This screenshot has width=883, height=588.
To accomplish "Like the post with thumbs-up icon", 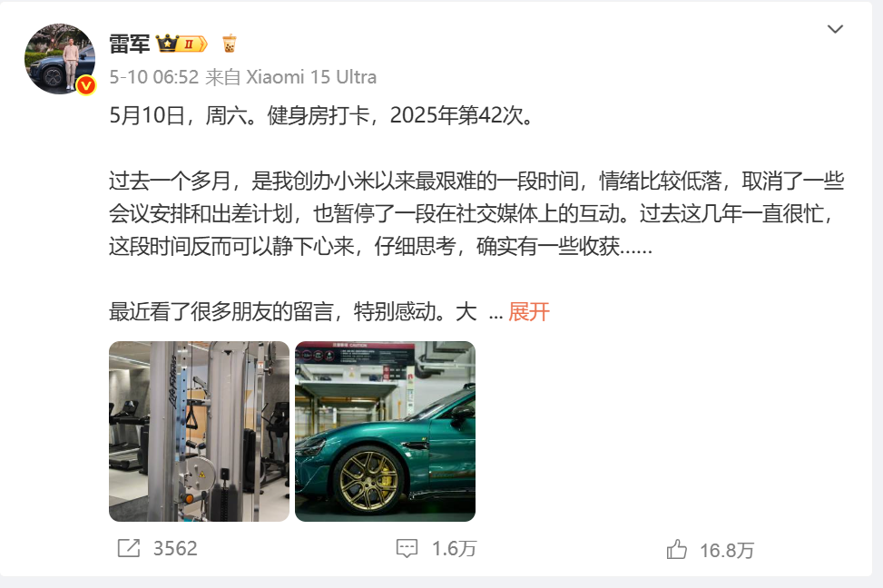I will [677, 549].
